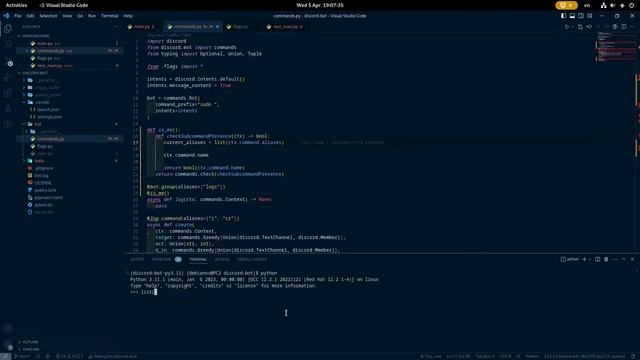Image resolution: width=640 pixels, height=360 pixels.
Task: Switch to the Debug Console panel tab
Action: (x=252, y=259)
